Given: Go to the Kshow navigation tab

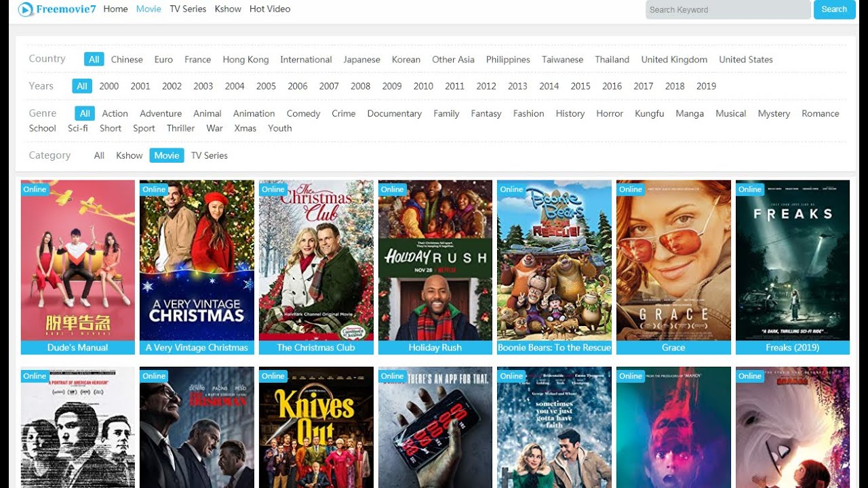Looking at the screenshot, I should [x=228, y=9].
